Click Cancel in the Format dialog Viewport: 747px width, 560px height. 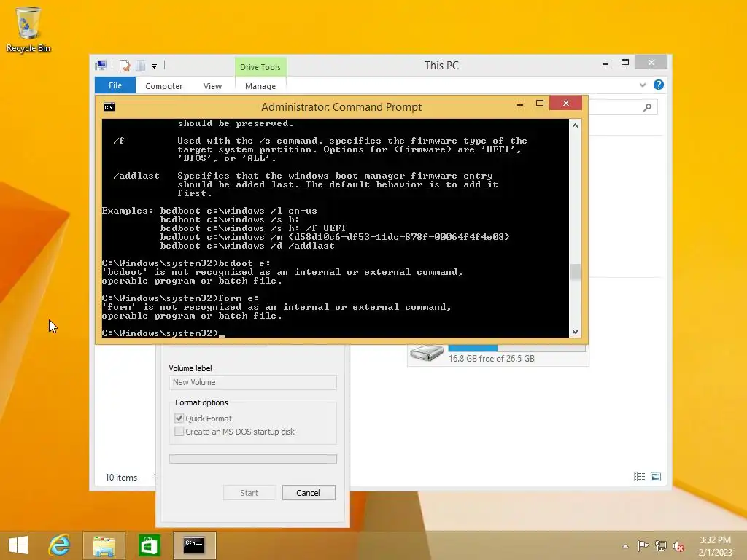309,493
